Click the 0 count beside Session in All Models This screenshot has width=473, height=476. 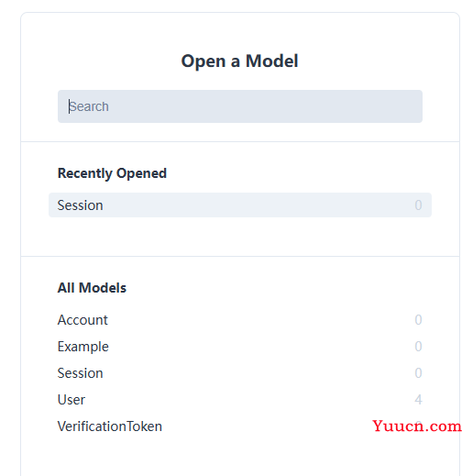coord(418,373)
